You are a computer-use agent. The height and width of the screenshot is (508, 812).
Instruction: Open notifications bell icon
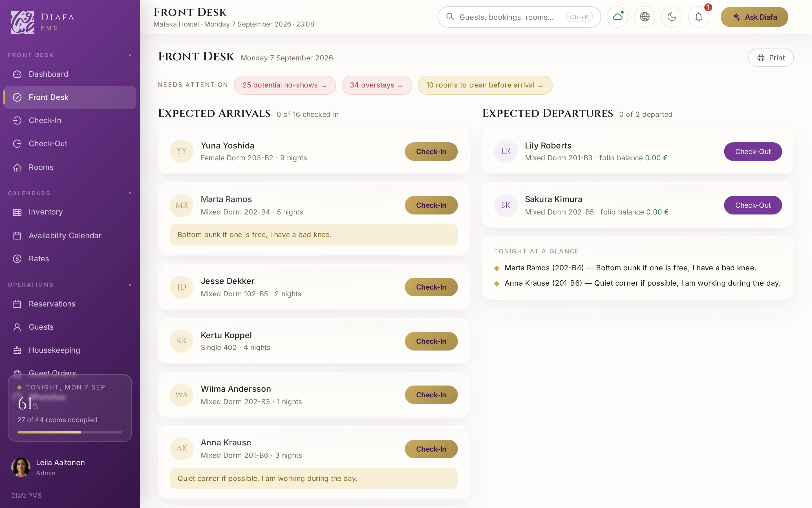tap(699, 17)
